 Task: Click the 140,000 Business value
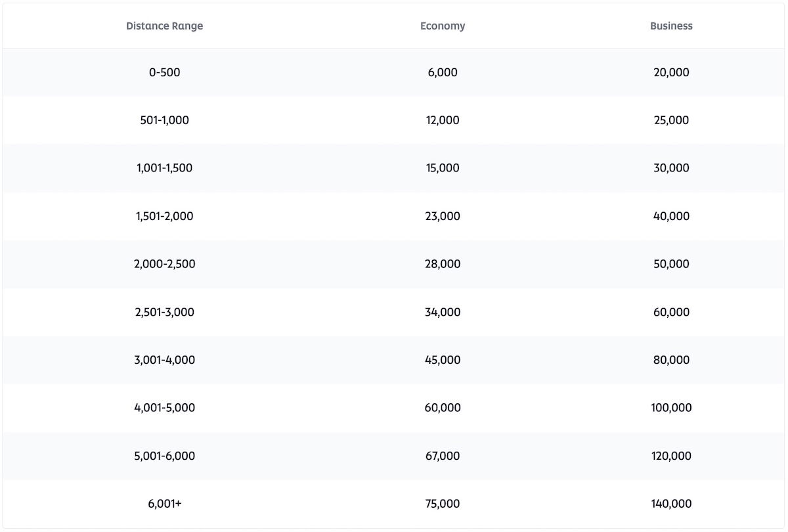671,504
